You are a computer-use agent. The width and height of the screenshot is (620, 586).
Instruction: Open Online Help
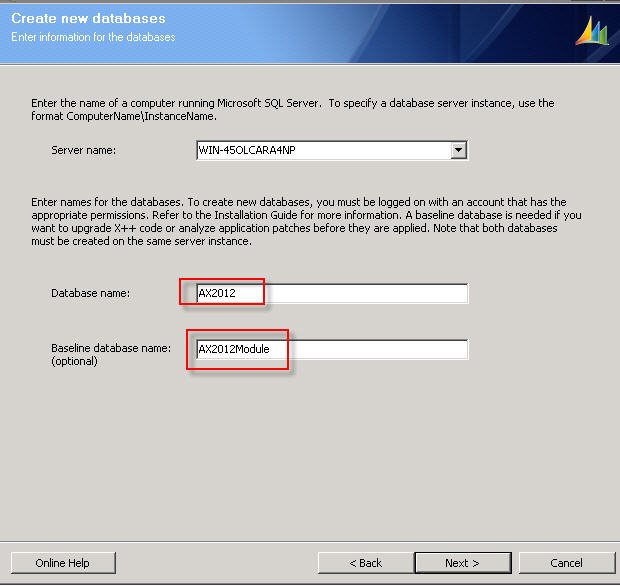63,563
